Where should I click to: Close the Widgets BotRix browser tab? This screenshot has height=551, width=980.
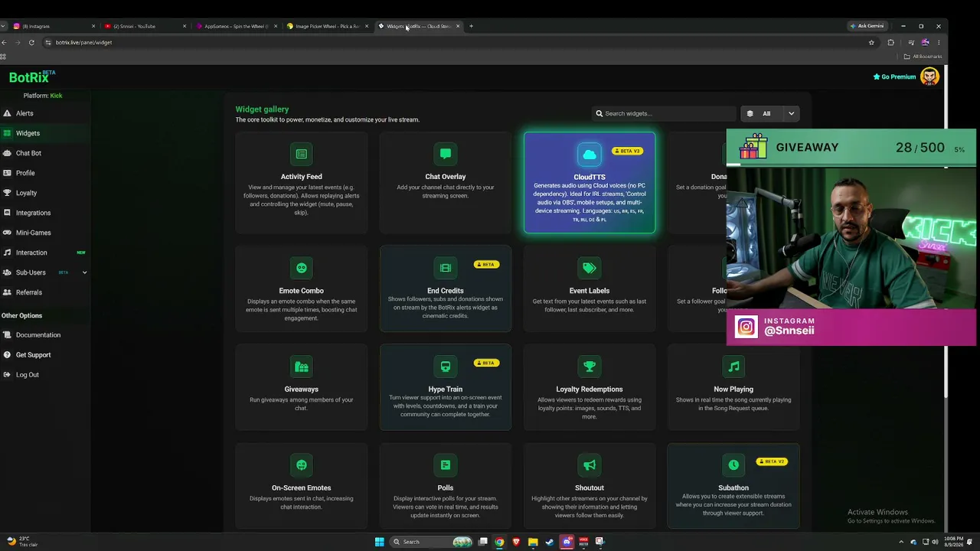tap(458, 26)
